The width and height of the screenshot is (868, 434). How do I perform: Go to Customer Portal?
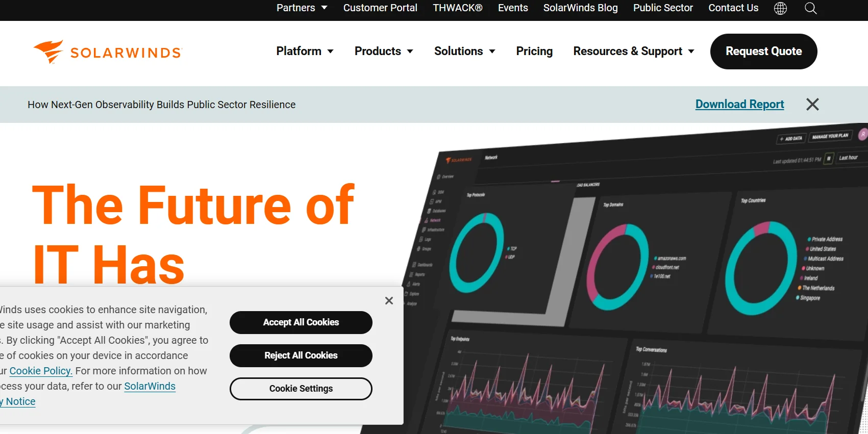click(x=380, y=8)
